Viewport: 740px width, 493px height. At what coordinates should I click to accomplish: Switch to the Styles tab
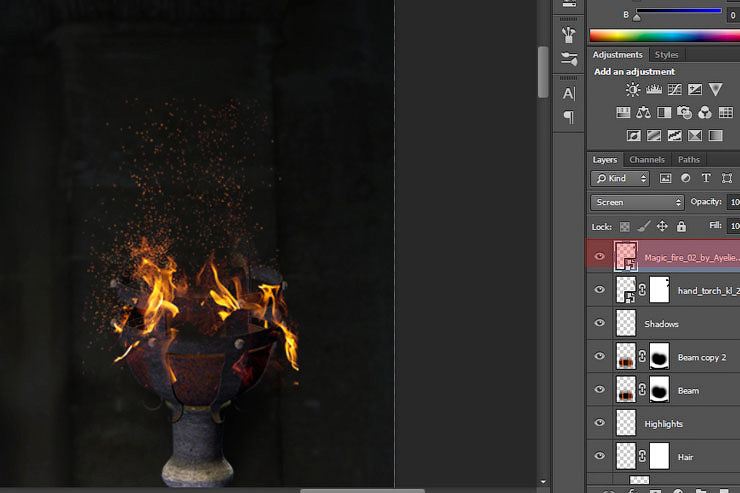click(x=666, y=55)
